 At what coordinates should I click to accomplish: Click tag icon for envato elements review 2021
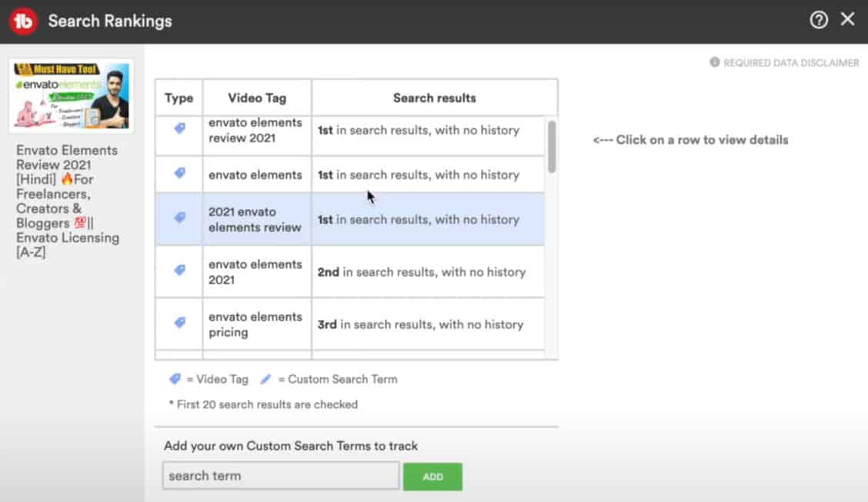[x=179, y=129]
